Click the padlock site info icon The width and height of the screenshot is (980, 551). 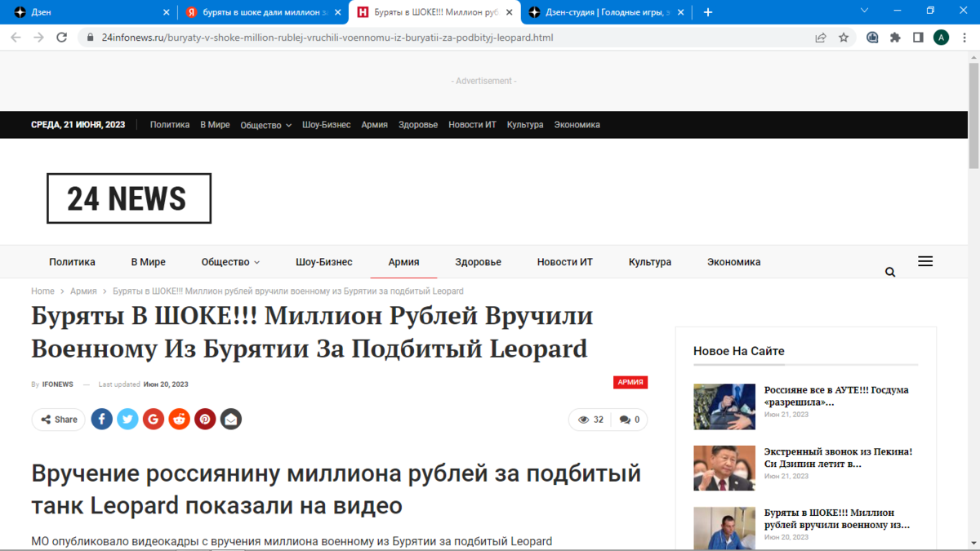(x=90, y=38)
